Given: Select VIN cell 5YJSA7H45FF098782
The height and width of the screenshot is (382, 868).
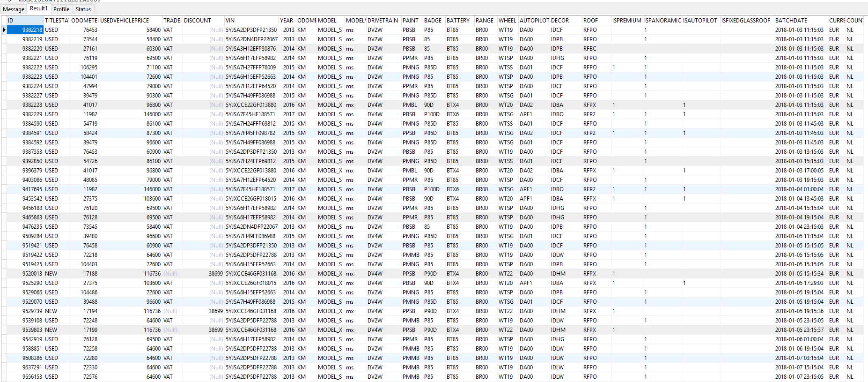Looking at the screenshot, I should click(251, 133).
